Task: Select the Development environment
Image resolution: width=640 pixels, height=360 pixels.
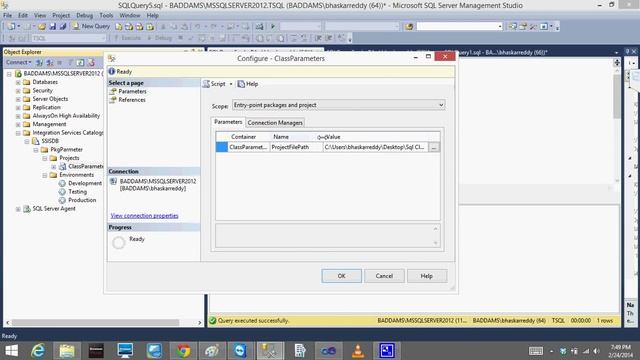Action: (85, 183)
